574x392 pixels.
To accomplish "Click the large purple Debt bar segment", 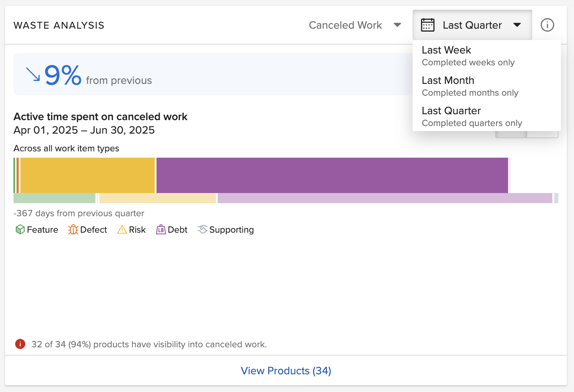I will tap(332, 175).
